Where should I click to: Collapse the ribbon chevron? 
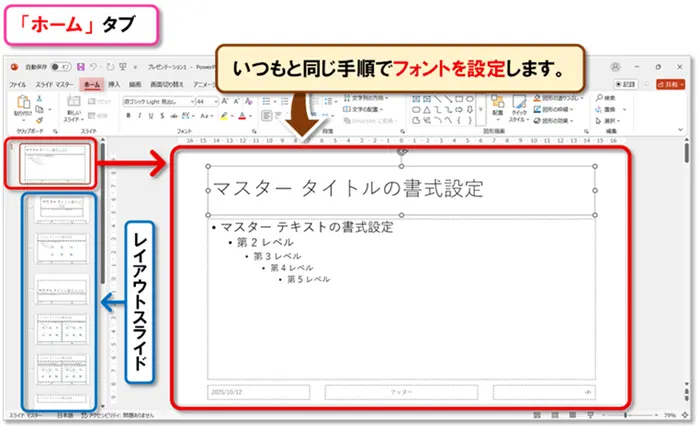(680, 129)
